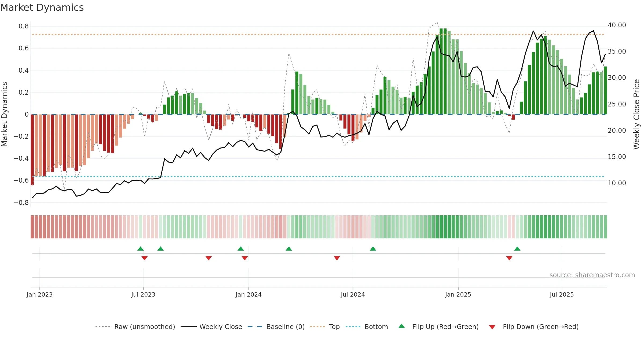The height and width of the screenshot is (362, 644).
Task: Click the flip-down marker in June 2024
Action: pos(337,258)
